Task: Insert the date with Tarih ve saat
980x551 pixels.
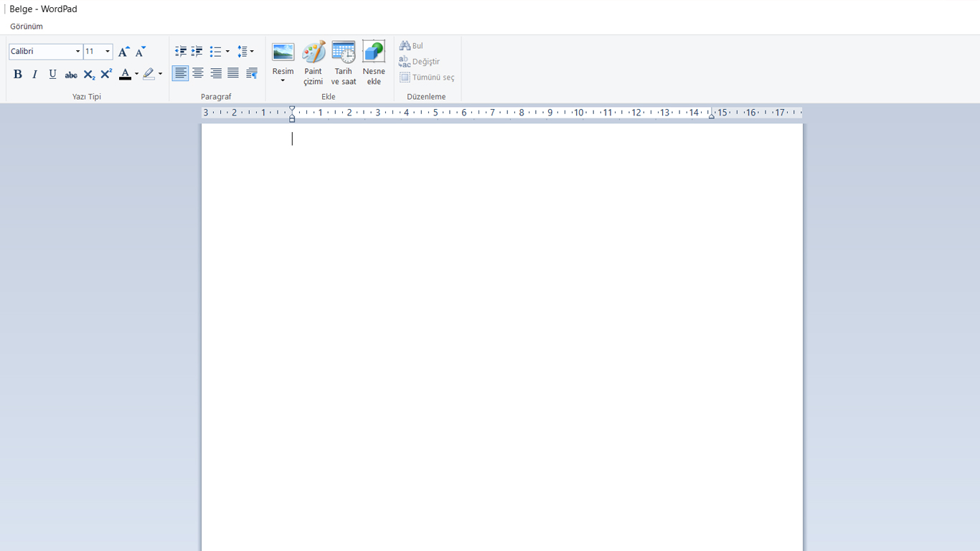Action: pos(343,61)
